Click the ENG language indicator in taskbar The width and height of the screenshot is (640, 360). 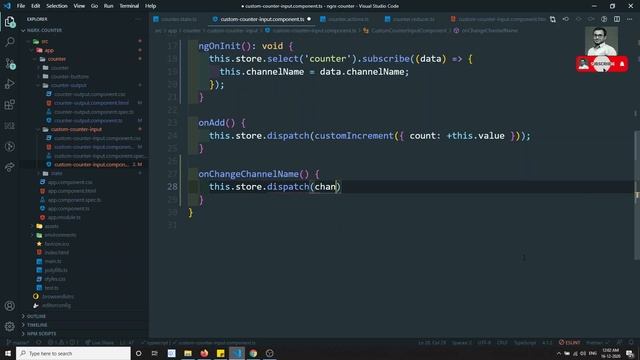pyautogui.click(x=593, y=353)
